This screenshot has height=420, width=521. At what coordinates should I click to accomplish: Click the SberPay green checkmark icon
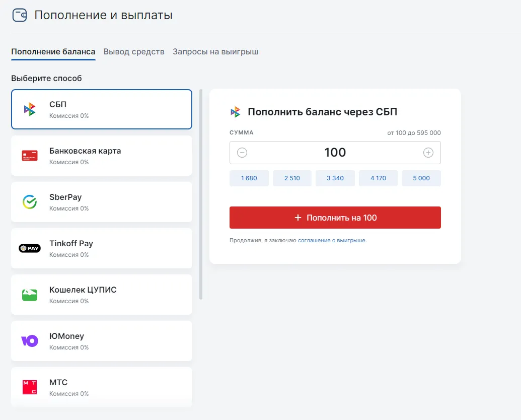pyautogui.click(x=30, y=202)
